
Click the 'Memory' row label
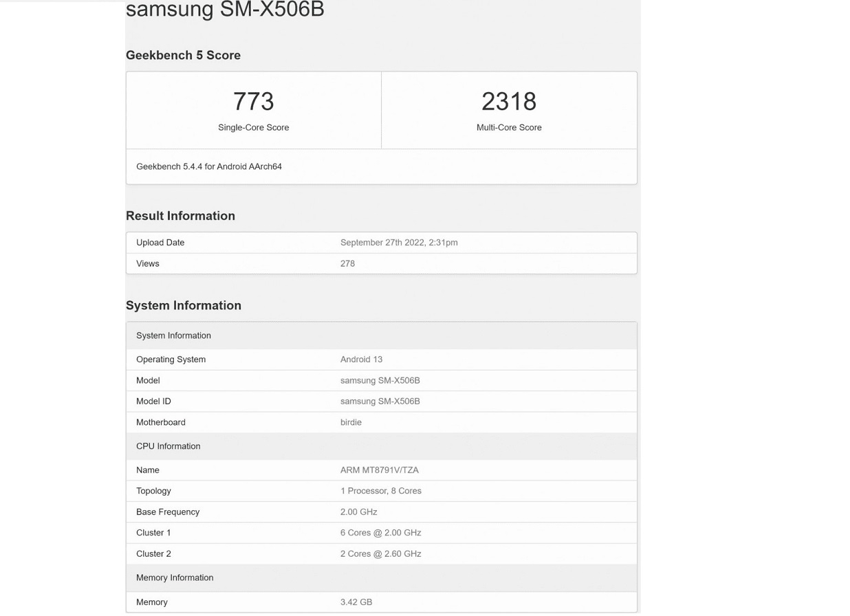point(152,602)
